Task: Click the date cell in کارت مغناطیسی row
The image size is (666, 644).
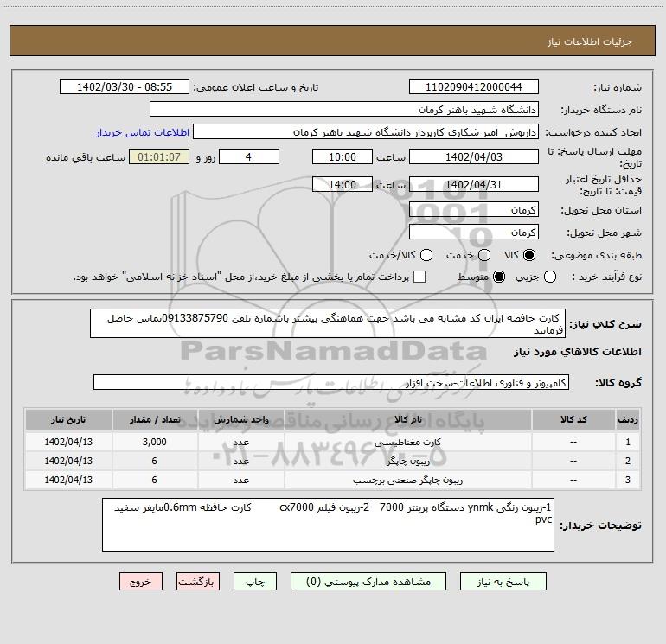Action: coord(68,442)
